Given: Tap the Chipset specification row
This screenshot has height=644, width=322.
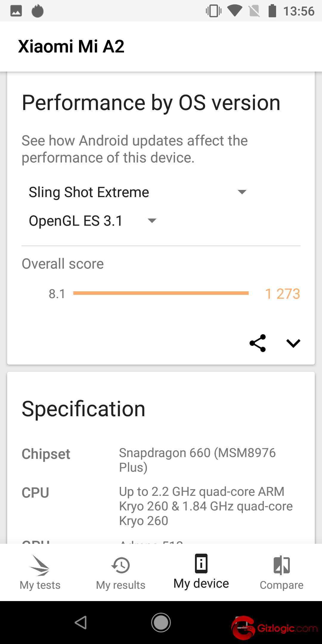Looking at the screenshot, I should [161, 460].
